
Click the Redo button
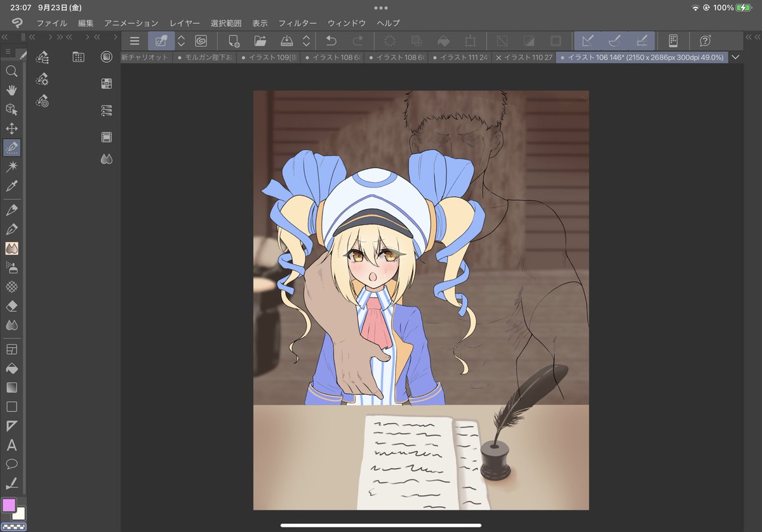click(x=356, y=41)
